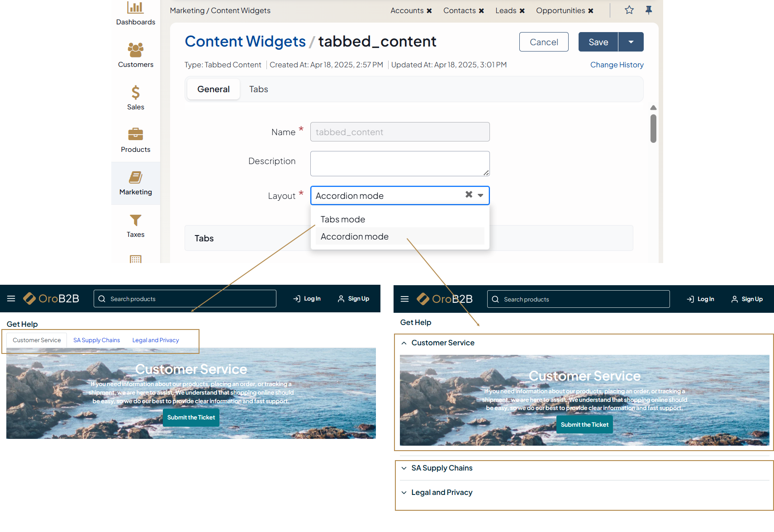Remove the Opportunities pinned shortcut

(x=591, y=11)
